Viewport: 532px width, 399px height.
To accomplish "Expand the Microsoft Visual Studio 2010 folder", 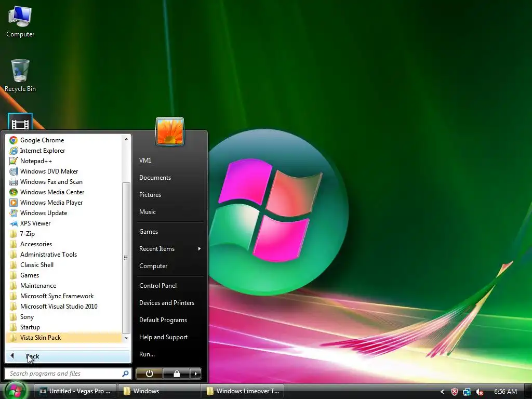I will coord(64,307).
